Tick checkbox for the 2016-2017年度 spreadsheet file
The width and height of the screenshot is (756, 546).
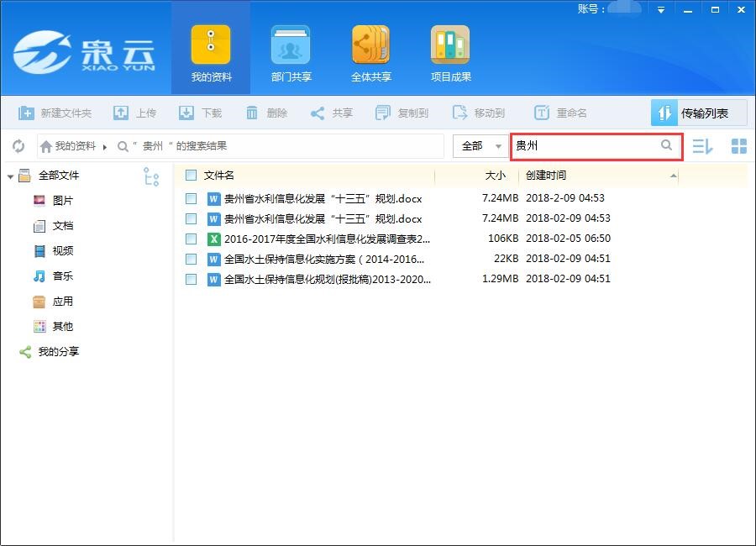191,239
